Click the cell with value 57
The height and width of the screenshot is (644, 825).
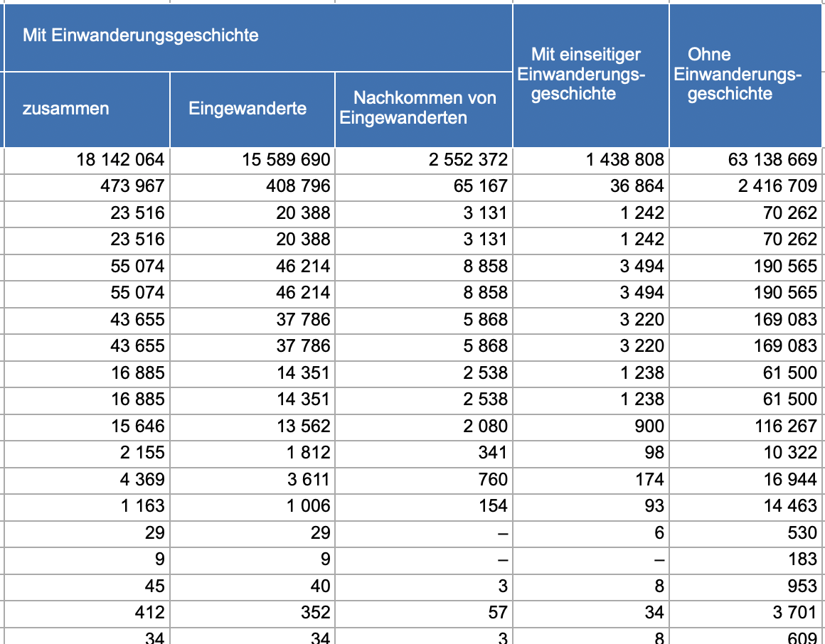click(424, 613)
